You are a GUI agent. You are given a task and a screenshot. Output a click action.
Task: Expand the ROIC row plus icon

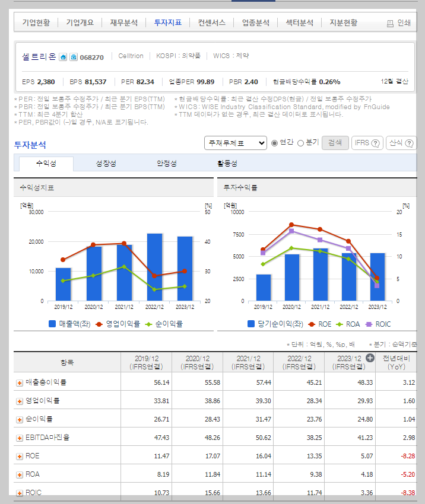pyautogui.click(x=20, y=493)
